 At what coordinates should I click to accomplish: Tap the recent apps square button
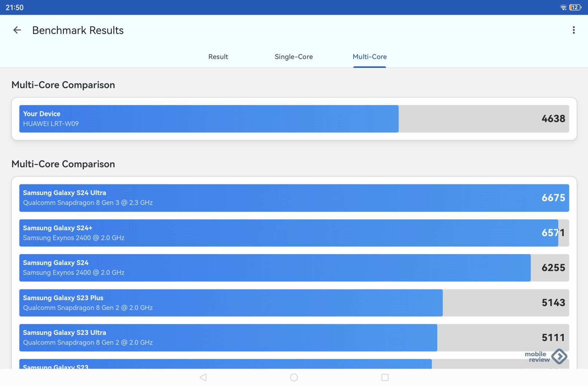(x=385, y=377)
